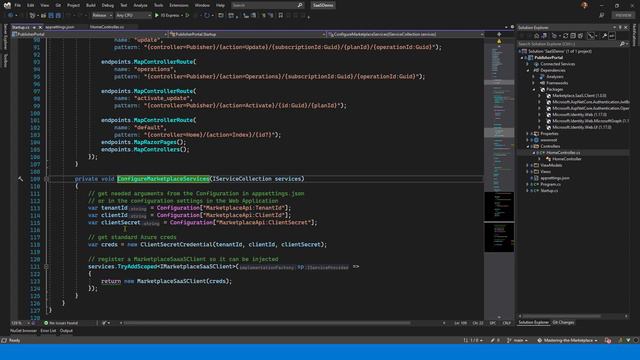Click the Visual Studio logo icon
The width and height of the screenshot is (640, 360).
(x=7, y=5)
